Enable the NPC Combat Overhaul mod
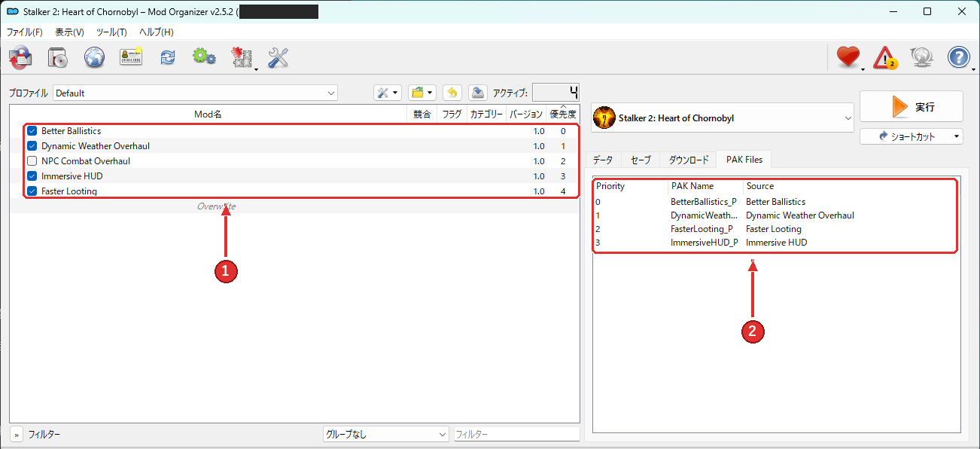Image resolution: width=980 pixels, height=449 pixels. 32,161
